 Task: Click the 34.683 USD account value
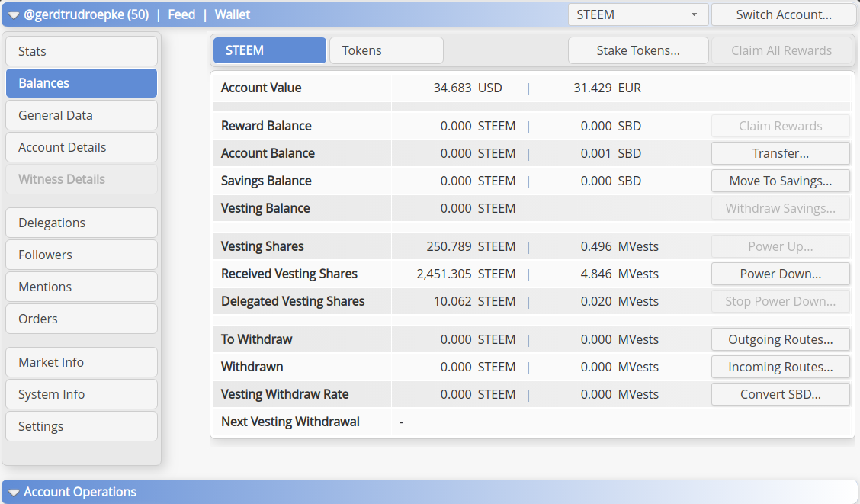click(468, 88)
